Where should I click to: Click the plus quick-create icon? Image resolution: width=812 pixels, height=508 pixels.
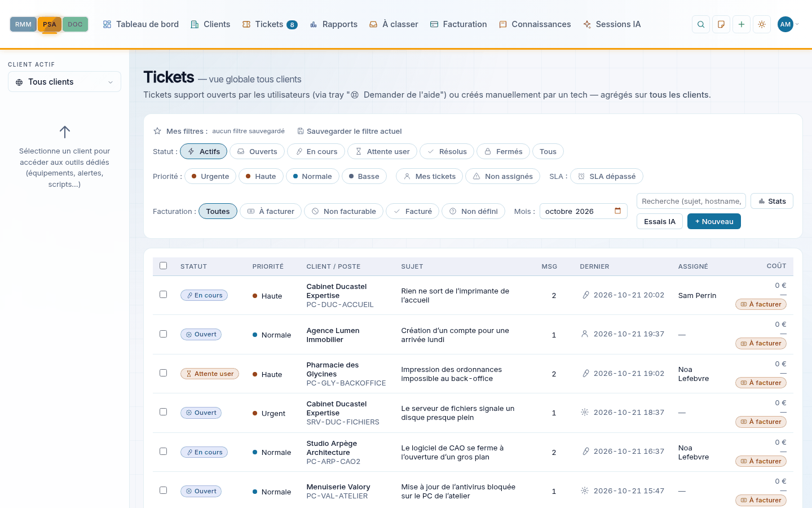click(742, 24)
